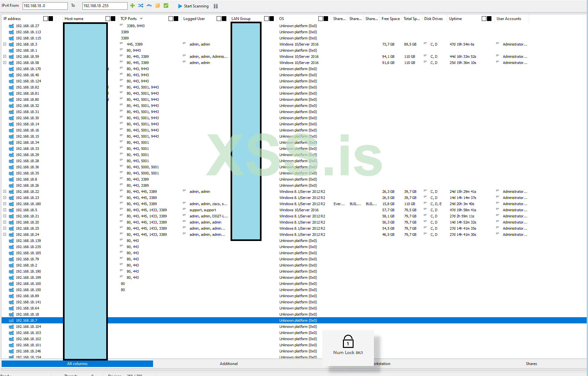Click the white square in OS header
Screen dimensions: 588x376
[x=321, y=19]
